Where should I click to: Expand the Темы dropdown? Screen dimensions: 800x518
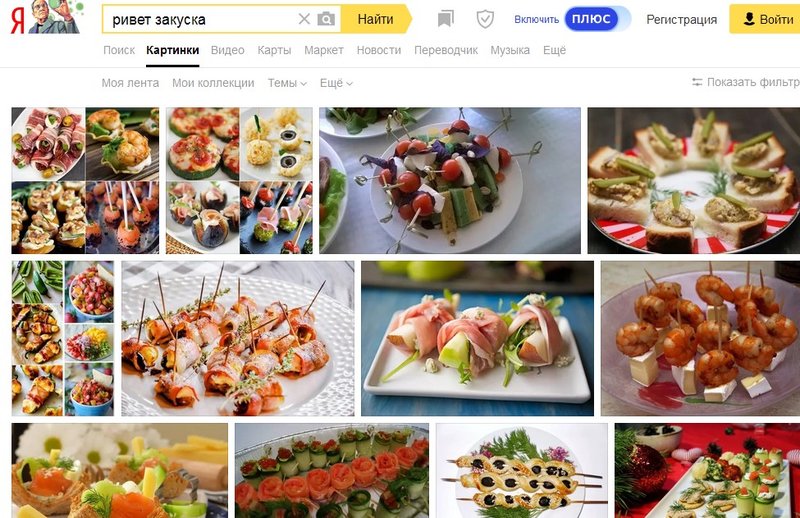(287, 83)
